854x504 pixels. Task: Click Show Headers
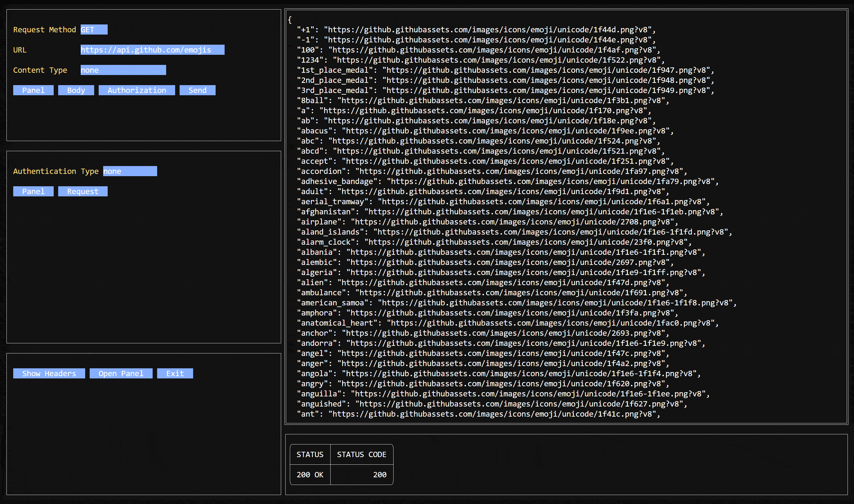pos(49,373)
